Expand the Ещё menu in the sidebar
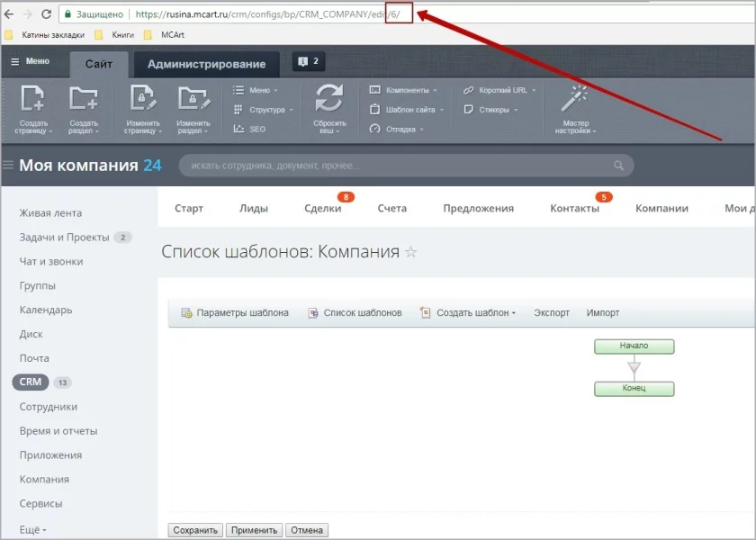This screenshot has width=756, height=540. tap(32, 529)
